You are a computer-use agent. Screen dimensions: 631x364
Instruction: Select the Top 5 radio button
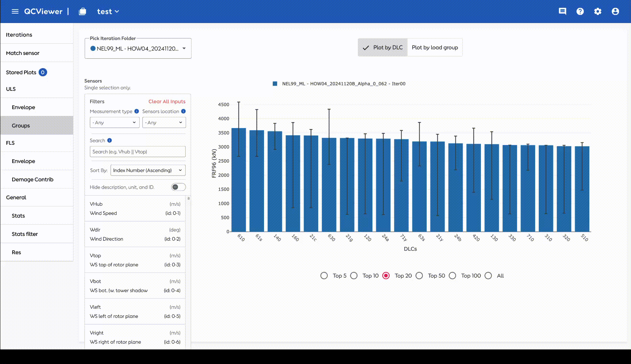[x=324, y=276]
